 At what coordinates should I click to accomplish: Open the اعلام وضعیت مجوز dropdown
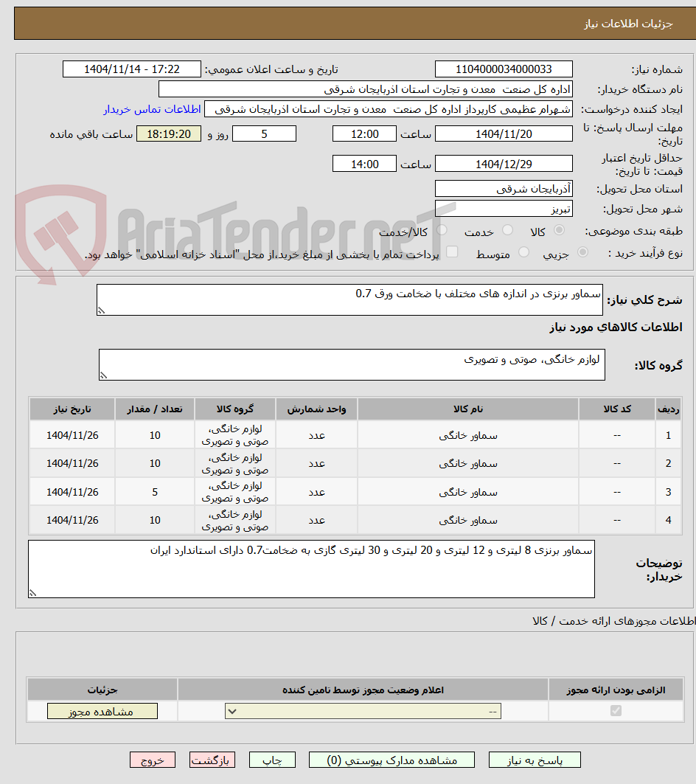coord(363,711)
